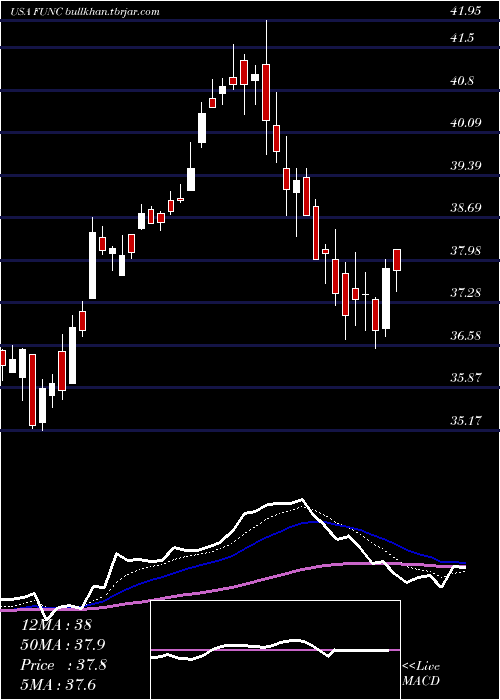The width and height of the screenshot is (500, 700).
Task: Click the 40.8 price level label
Action: click(462, 81)
